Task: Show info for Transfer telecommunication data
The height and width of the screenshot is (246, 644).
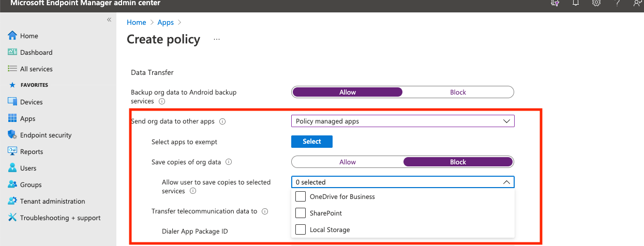Action: click(x=265, y=211)
